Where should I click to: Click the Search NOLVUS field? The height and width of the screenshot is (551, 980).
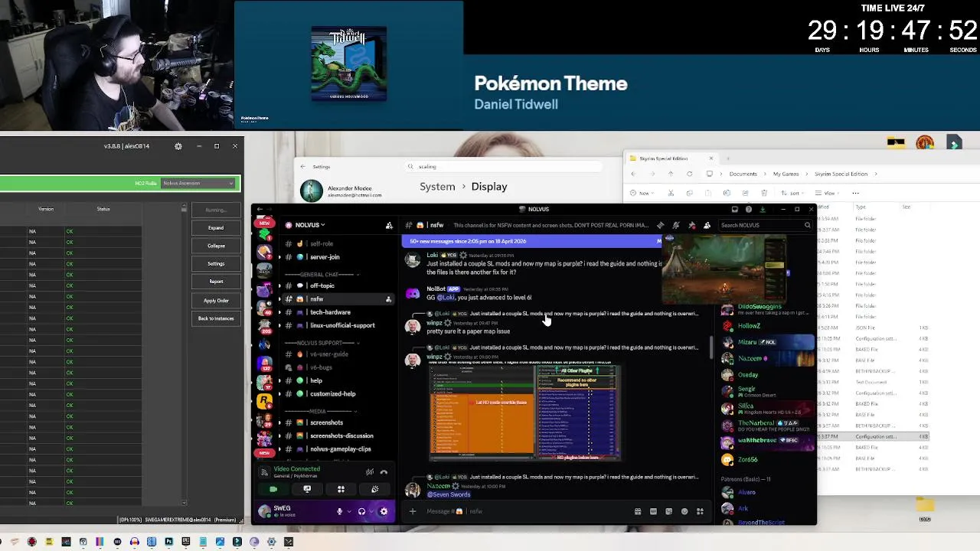coord(765,225)
